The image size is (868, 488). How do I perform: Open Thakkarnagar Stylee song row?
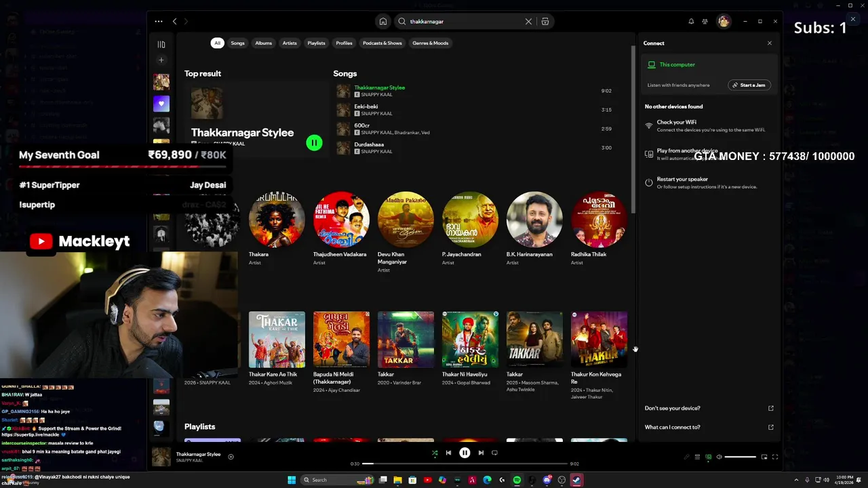pyautogui.click(x=475, y=91)
